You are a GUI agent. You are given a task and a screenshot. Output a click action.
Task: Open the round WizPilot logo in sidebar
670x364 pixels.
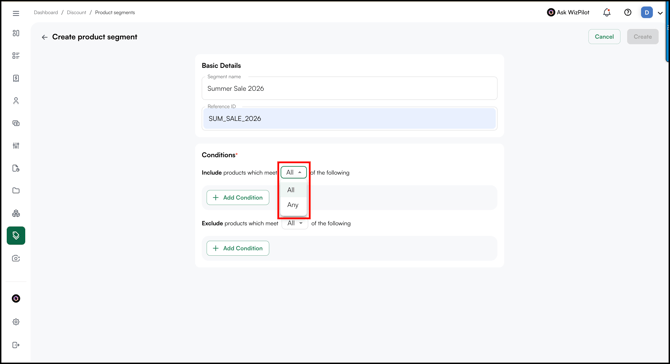16,299
